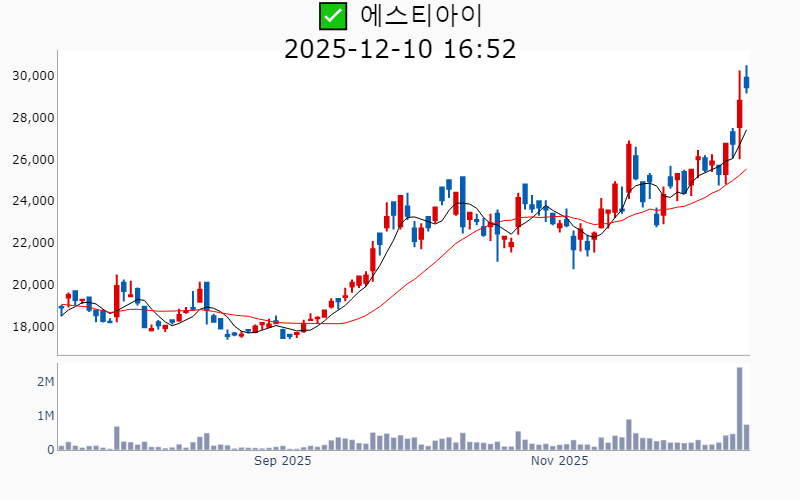The width and height of the screenshot is (800, 500).
Task: Click the 2M volume axis label
Action: 45,382
